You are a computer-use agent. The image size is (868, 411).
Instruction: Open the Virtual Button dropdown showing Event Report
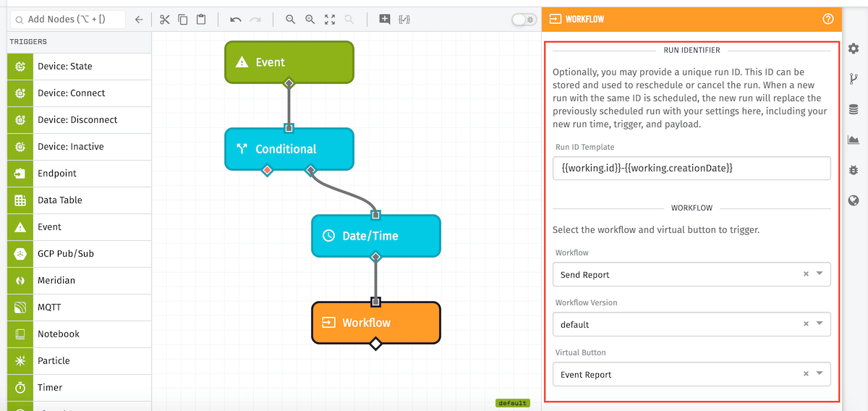point(692,375)
